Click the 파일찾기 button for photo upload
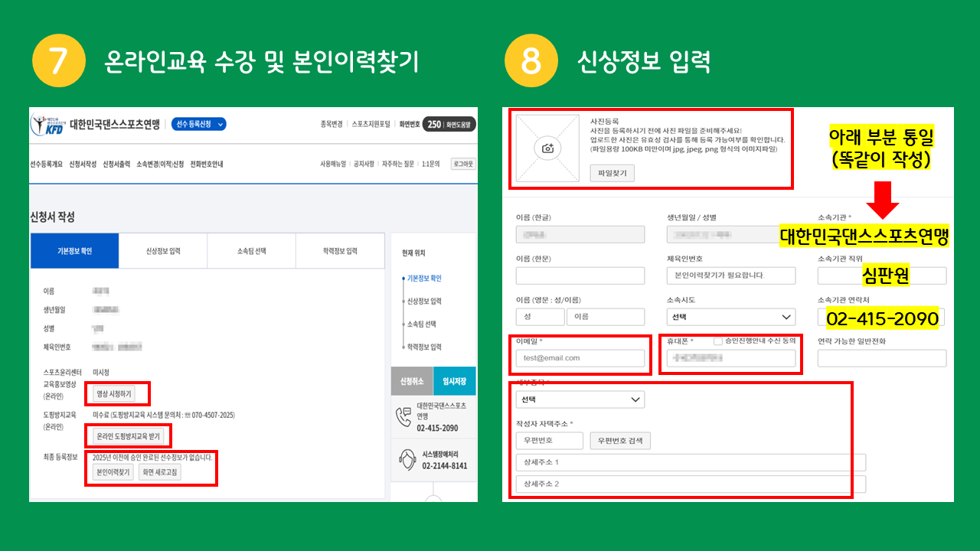Image resolution: width=980 pixels, height=551 pixels. pyautogui.click(x=612, y=173)
